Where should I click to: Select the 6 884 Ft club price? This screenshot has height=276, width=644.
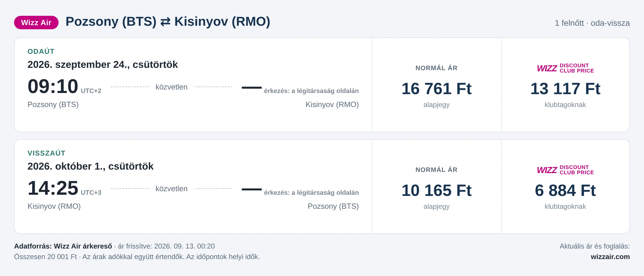tap(565, 190)
